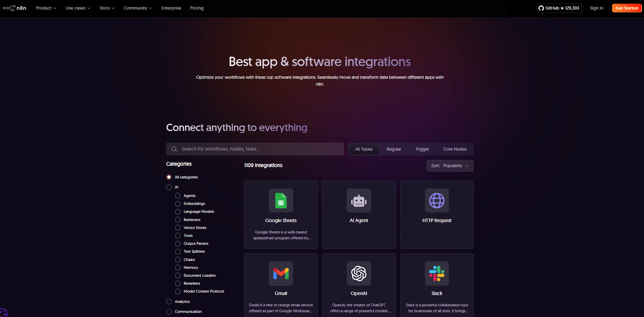
Task: Expand the Product menu dropdown
Action: (46, 8)
